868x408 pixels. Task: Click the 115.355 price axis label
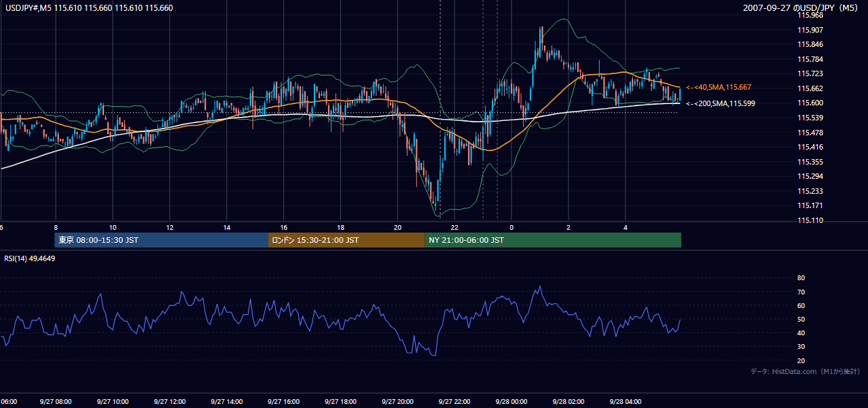[x=810, y=162]
